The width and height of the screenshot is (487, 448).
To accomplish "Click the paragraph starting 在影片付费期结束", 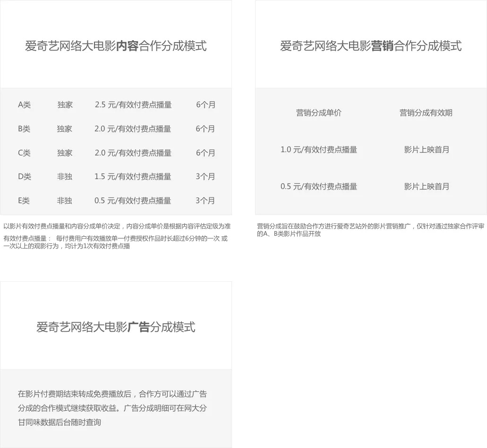I will (112, 408).
